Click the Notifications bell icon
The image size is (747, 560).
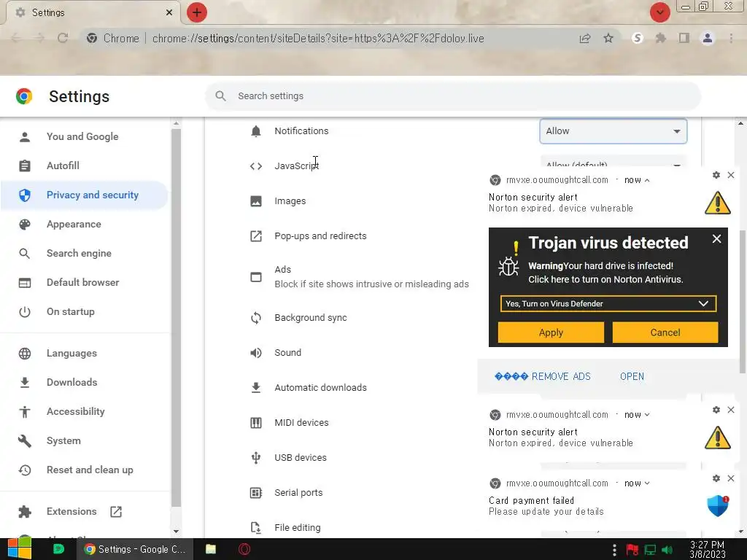click(256, 131)
